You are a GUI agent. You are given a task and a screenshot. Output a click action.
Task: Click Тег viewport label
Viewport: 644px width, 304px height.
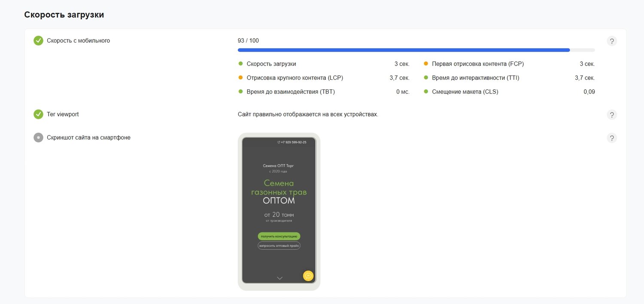pyautogui.click(x=63, y=114)
